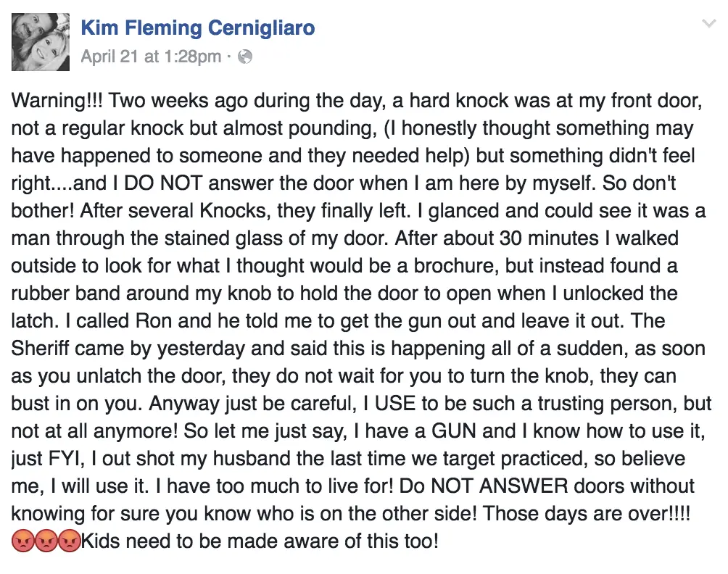
Task: Open Kim's profile picture thumbnail
Action: click(41, 42)
